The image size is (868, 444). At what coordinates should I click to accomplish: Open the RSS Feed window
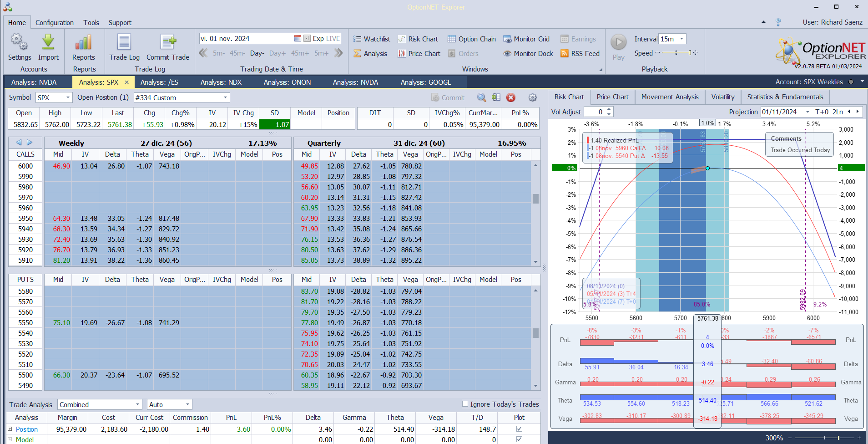[580, 54]
